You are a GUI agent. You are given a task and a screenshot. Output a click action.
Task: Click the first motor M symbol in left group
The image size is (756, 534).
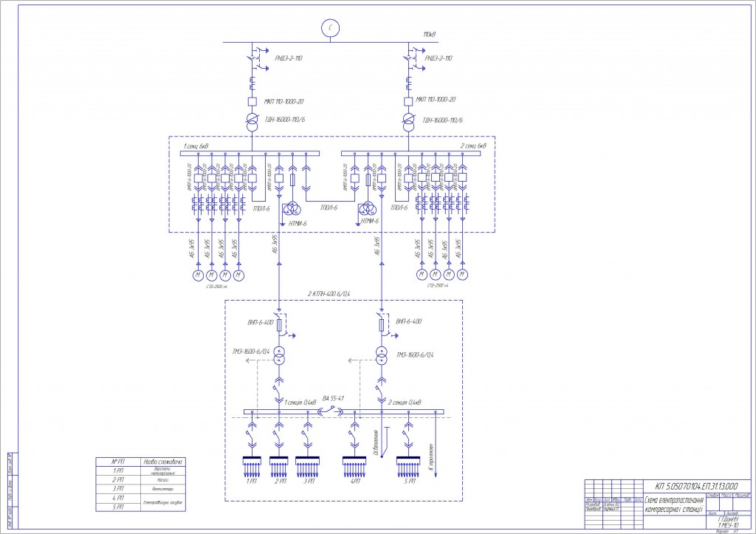(x=198, y=275)
